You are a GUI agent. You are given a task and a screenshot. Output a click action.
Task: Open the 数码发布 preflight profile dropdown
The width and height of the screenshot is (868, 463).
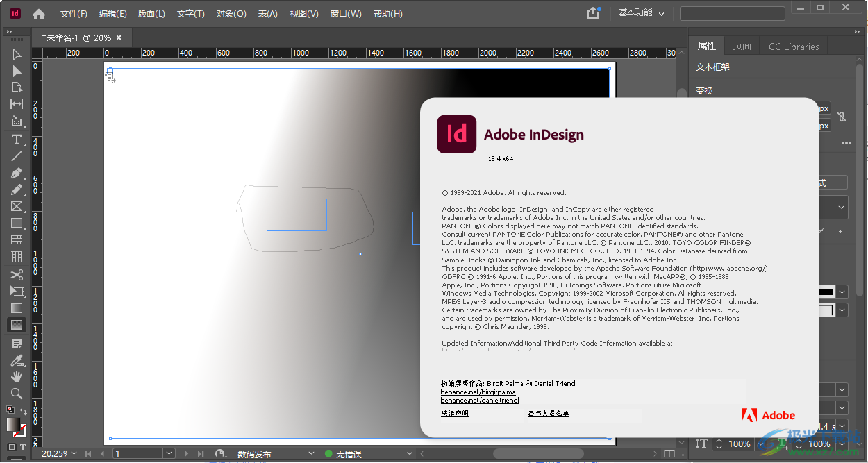click(x=311, y=454)
